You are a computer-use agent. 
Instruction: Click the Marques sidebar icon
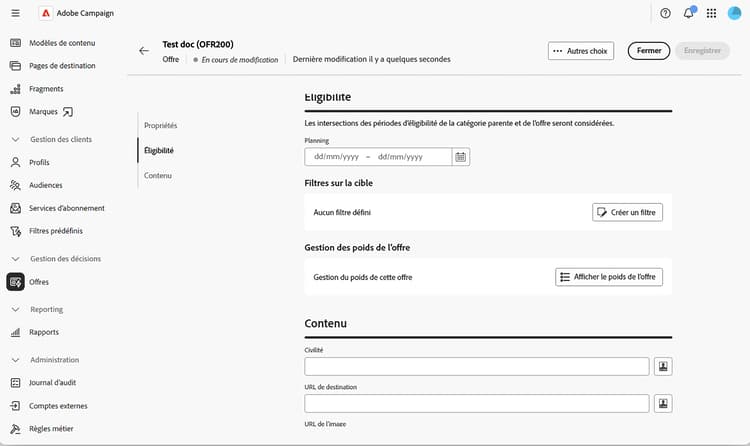coord(15,112)
